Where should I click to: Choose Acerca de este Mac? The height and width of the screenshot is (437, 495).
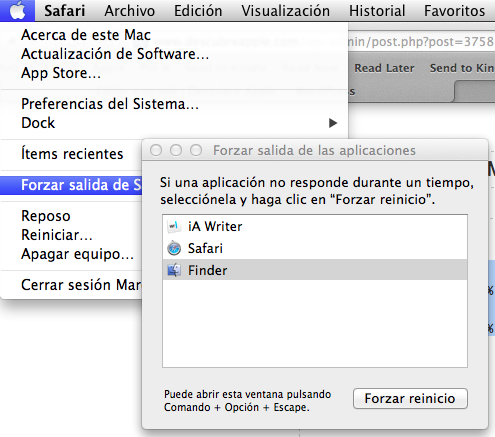(x=86, y=35)
